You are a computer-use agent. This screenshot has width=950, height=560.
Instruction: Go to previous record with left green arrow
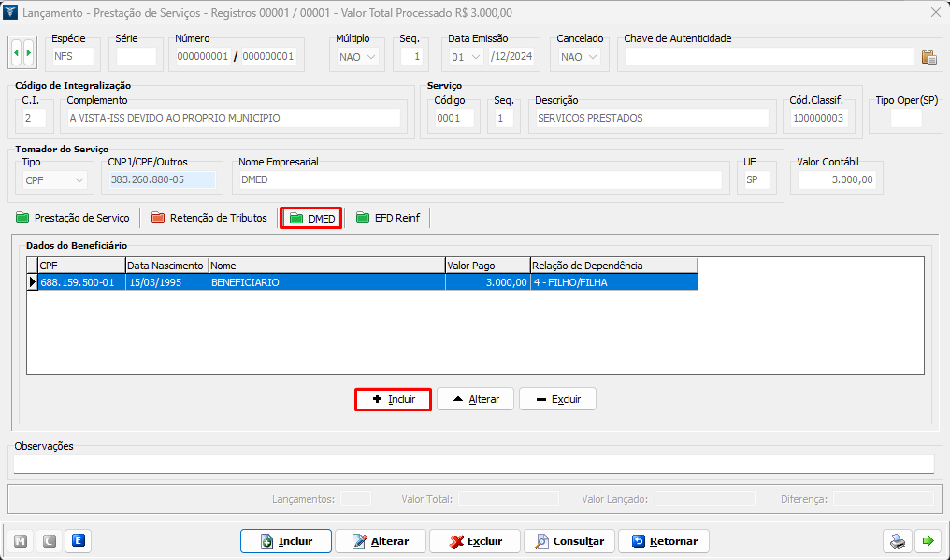point(16,53)
